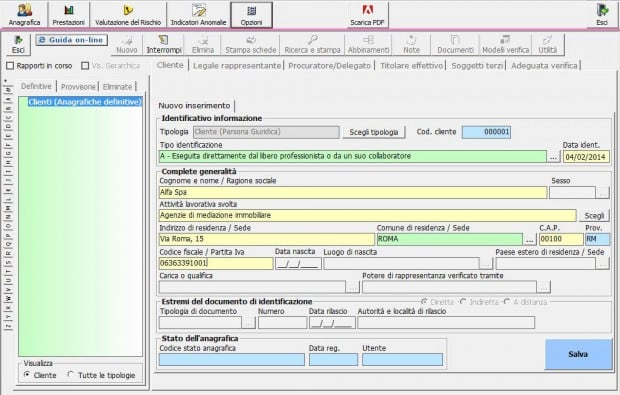
Task: Click the C.A.P. field showing 00100
Action: pos(561,239)
